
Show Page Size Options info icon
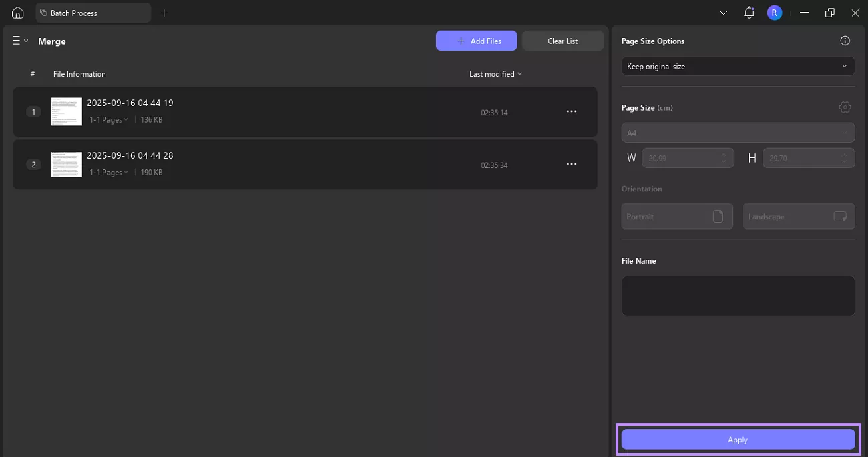tap(845, 41)
